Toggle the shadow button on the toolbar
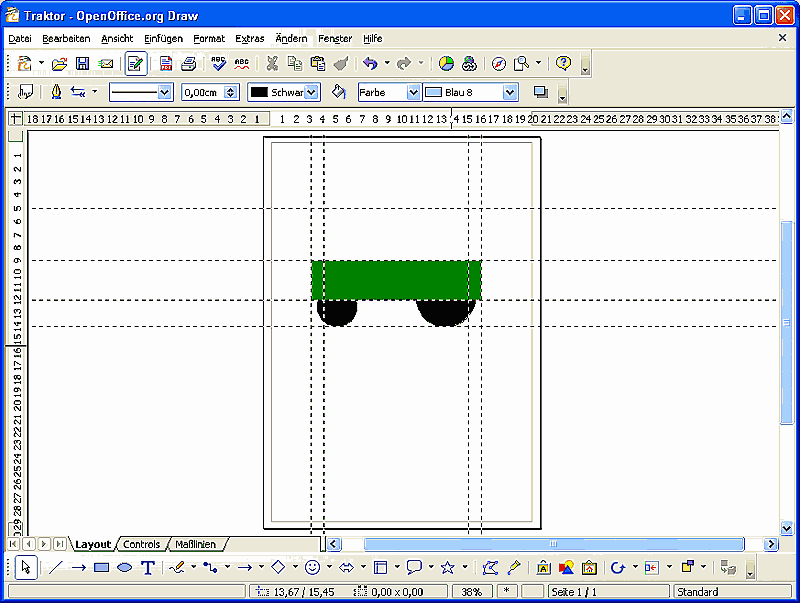The image size is (800, 603). click(x=541, y=92)
